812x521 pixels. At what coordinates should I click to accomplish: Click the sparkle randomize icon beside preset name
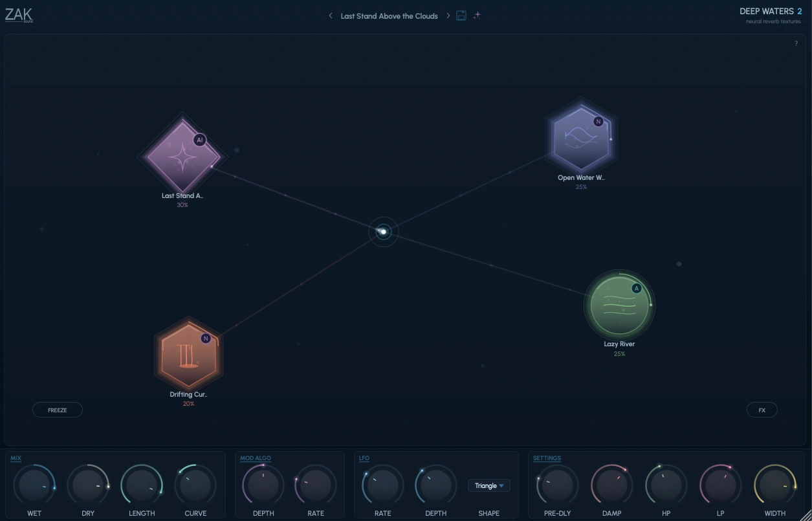[477, 16]
